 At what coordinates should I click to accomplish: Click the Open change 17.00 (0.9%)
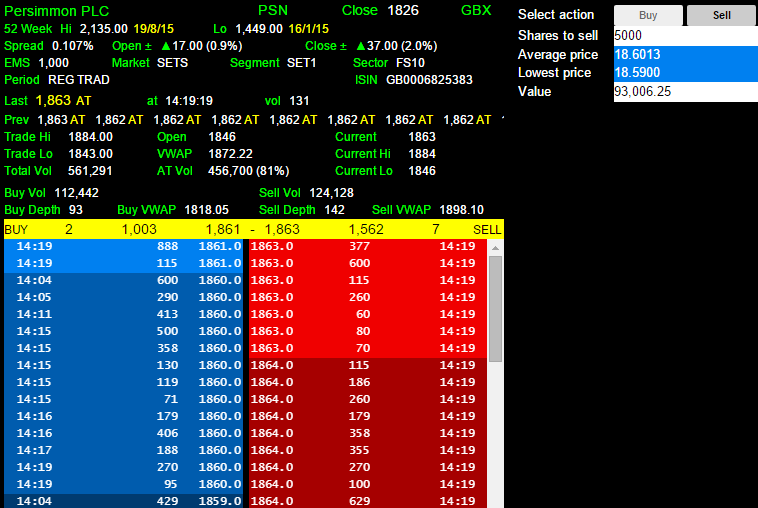202,46
